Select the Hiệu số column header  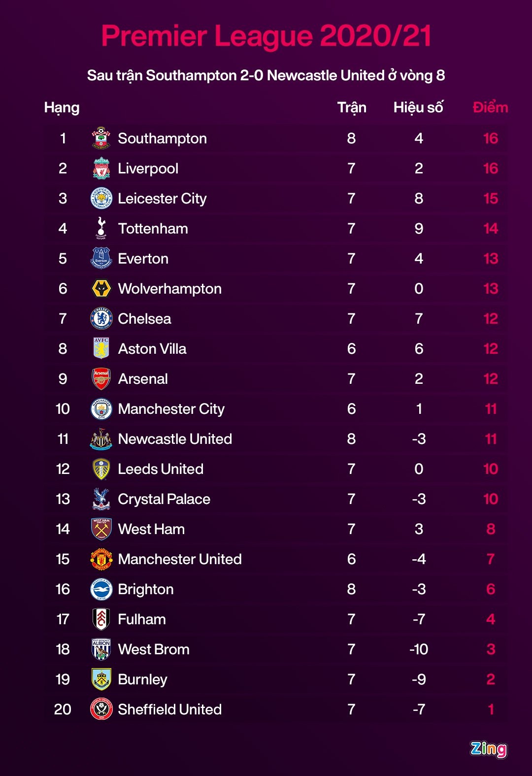click(418, 107)
